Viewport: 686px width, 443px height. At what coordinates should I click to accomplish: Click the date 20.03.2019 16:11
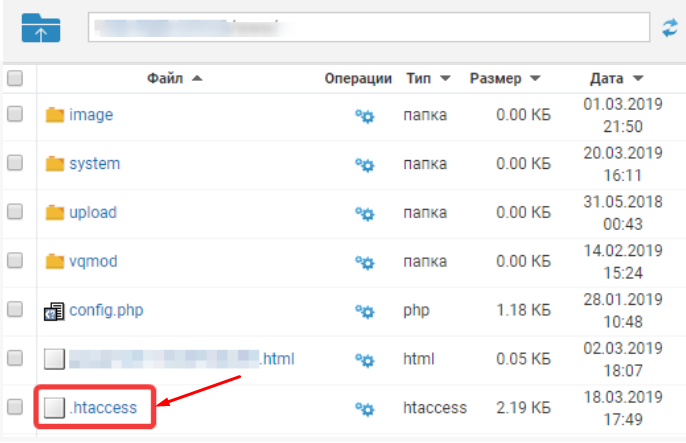click(x=623, y=164)
